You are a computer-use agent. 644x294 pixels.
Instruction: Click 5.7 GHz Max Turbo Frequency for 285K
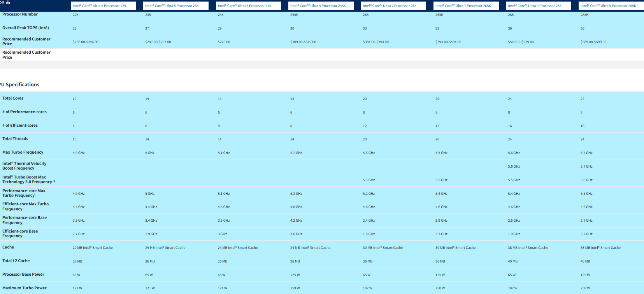tap(586, 153)
